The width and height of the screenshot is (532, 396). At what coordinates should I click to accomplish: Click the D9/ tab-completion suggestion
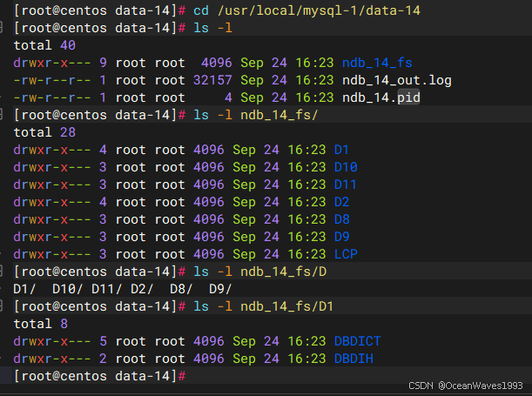pos(220,289)
